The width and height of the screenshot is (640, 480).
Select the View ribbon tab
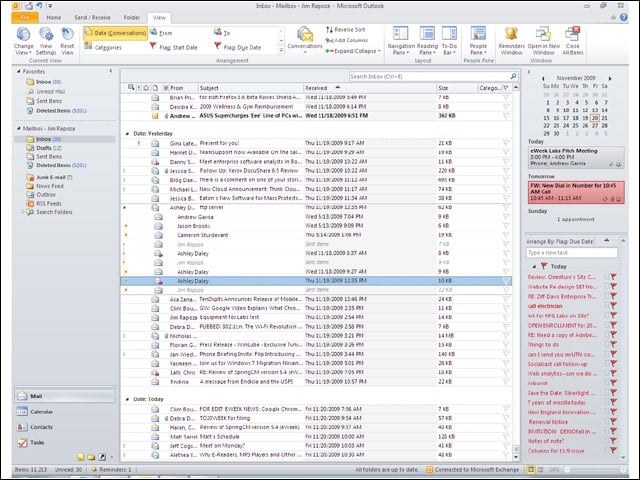tap(159, 18)
